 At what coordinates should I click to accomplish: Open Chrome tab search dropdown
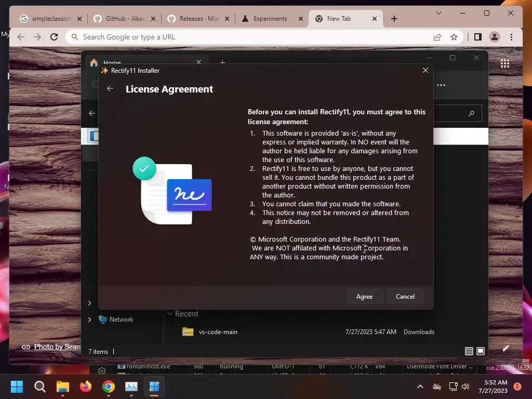(x=438, y=13)
